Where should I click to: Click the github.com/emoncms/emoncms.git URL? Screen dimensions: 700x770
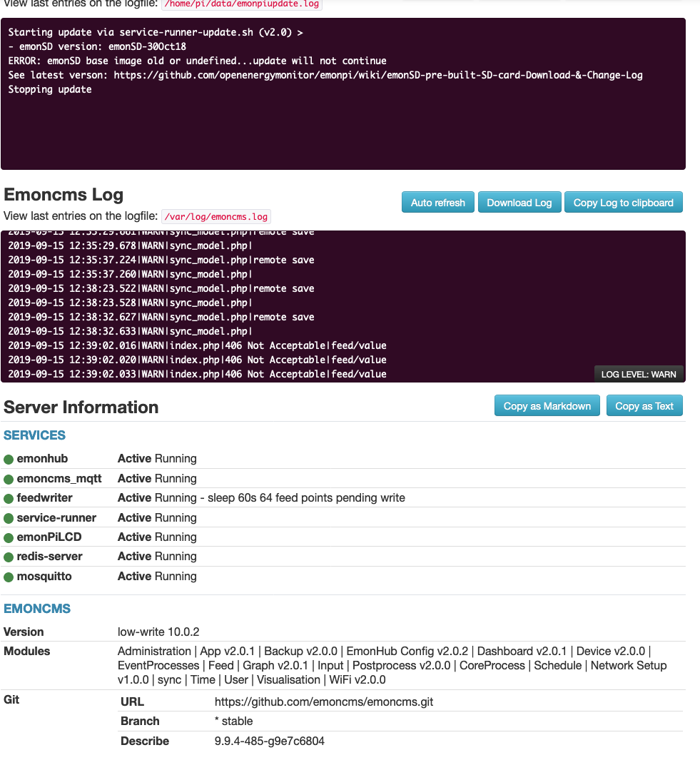coord(324,701)
